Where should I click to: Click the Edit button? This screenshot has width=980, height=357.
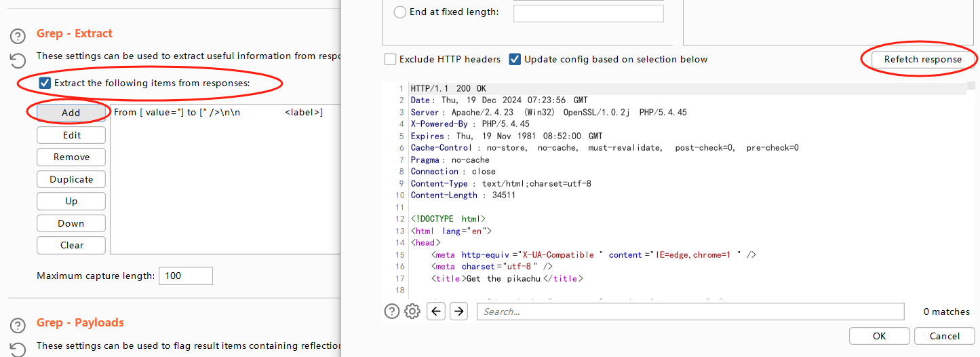[71, 135]
